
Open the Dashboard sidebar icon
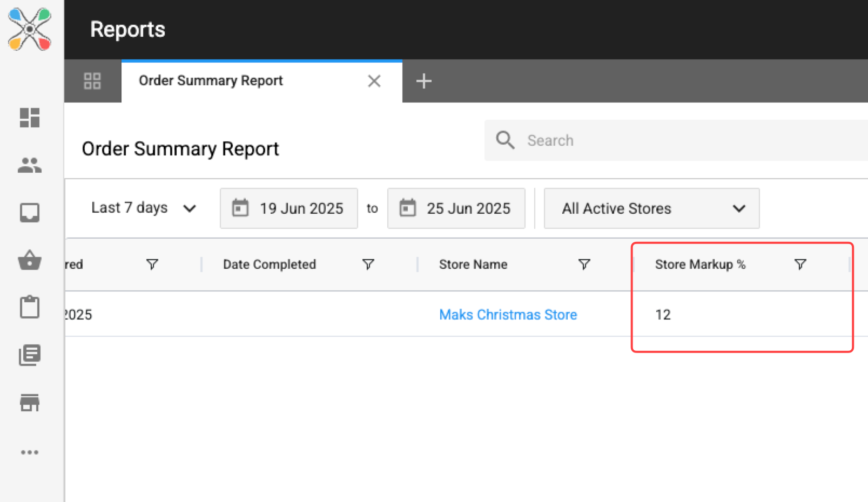click(x=30, y=118)
